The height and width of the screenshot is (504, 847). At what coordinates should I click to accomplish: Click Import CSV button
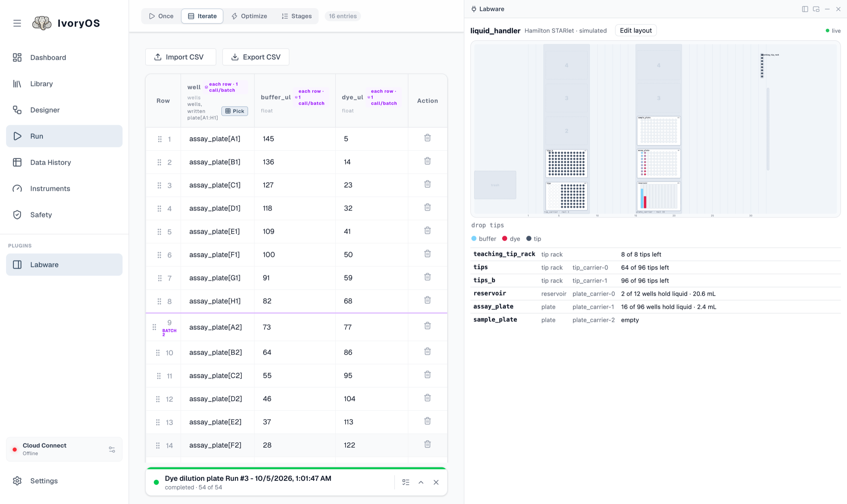tap(181, 57)
